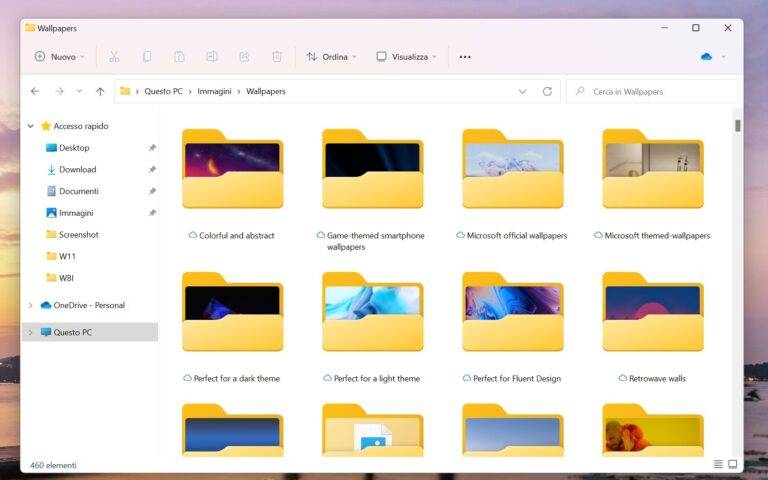Open the Ordina sort dropdown
Image resolution: width=768 pixels, height=480 pixels.
(x=332, y=57)
